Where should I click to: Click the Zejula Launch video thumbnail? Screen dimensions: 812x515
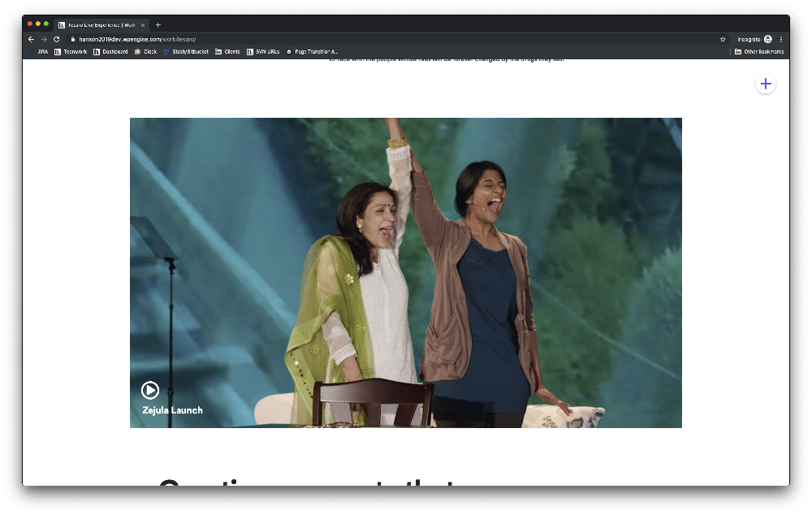tap(405, 272)
